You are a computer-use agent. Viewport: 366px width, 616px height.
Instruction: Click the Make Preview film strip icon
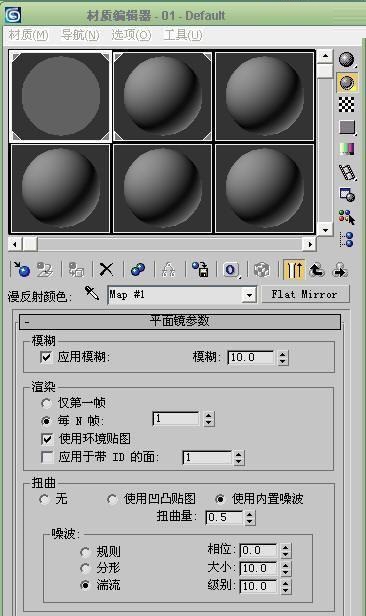347,172
